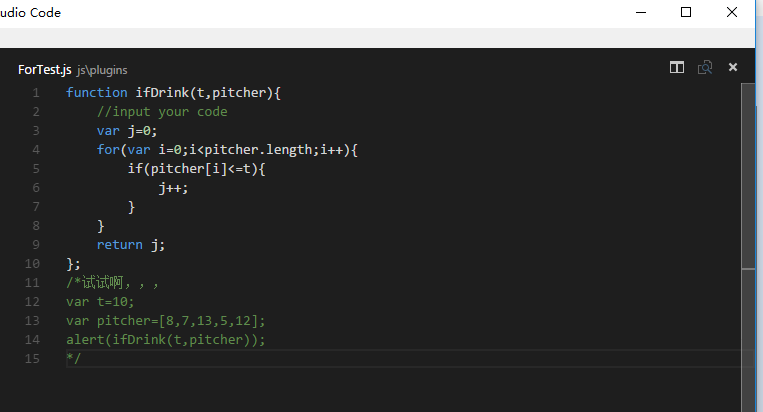Click the for loop line 'for(var i=0;...'

[x=227, y=150]
